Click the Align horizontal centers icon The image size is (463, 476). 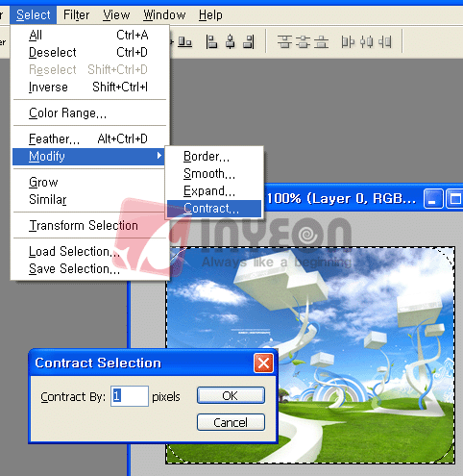230,41
